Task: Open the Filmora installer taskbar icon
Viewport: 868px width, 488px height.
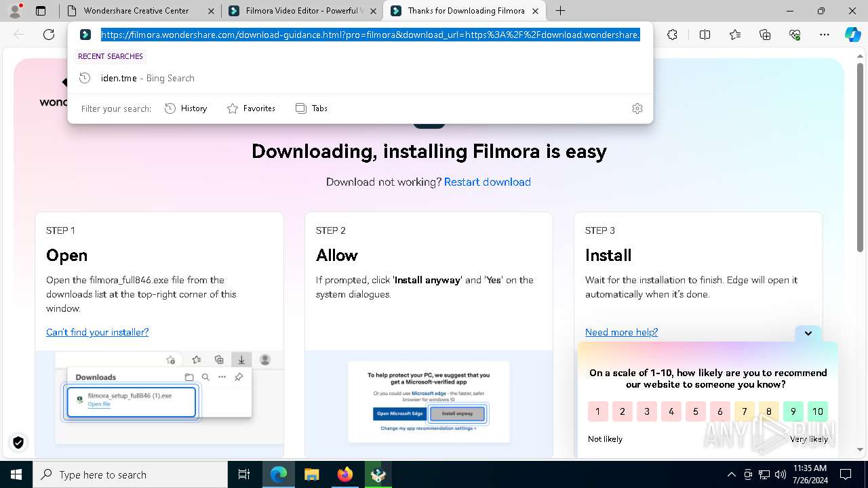Action: [x=378, y=474]
